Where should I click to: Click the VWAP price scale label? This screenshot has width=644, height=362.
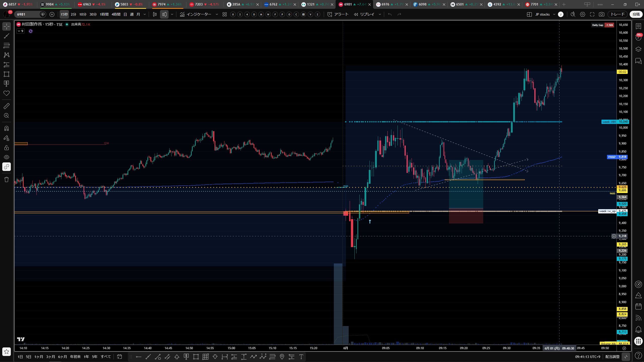617,157
